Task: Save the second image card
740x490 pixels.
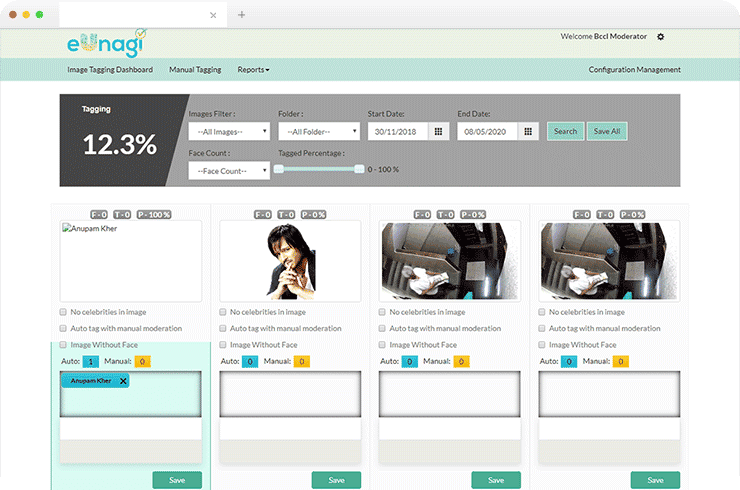Action: [x=336, y=480]
